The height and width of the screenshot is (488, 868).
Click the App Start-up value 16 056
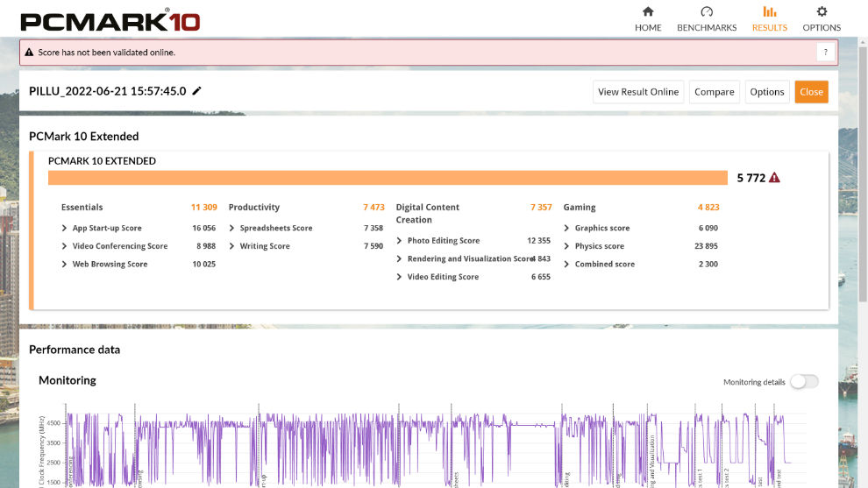tap(203, 228)
